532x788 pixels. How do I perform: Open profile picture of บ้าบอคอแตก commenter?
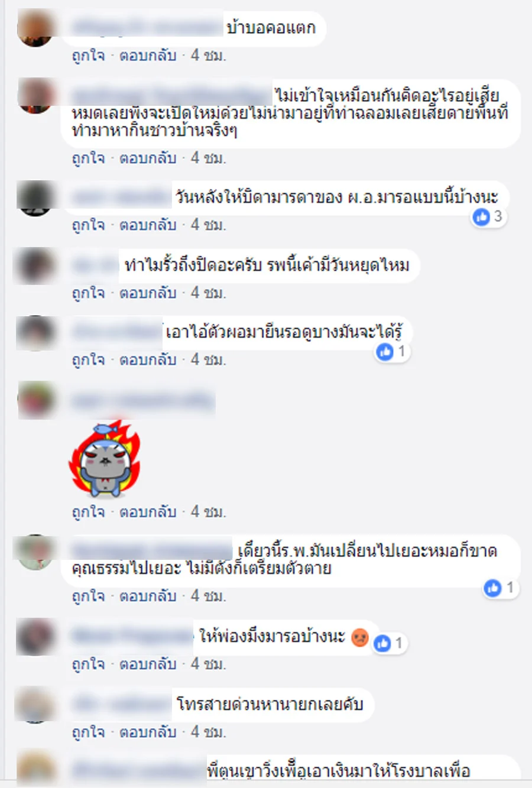[36, 28]
